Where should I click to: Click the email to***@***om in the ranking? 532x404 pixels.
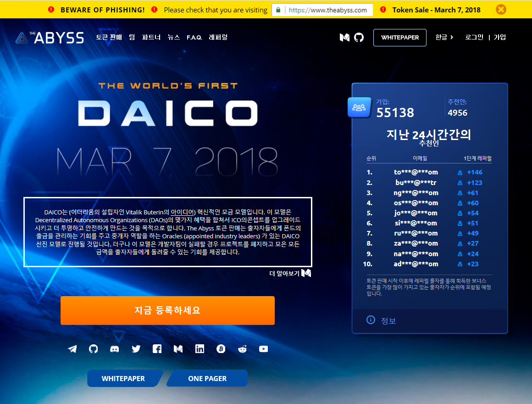416,172
